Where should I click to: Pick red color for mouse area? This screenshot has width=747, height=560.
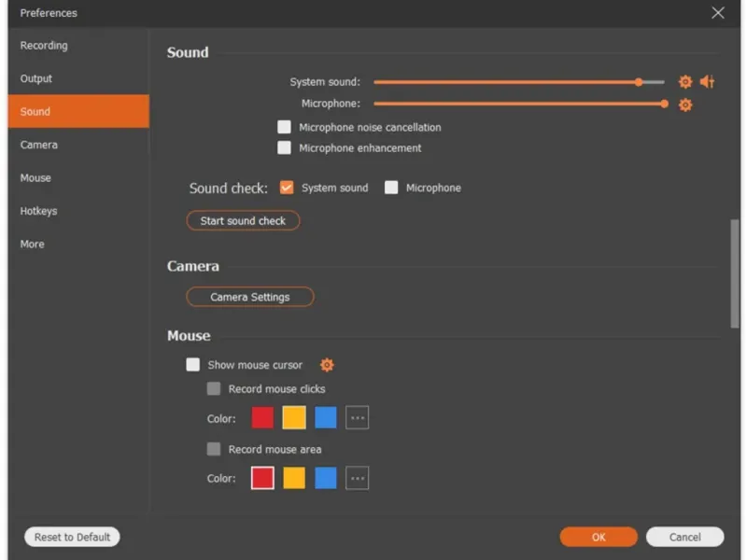coord(262,478)
